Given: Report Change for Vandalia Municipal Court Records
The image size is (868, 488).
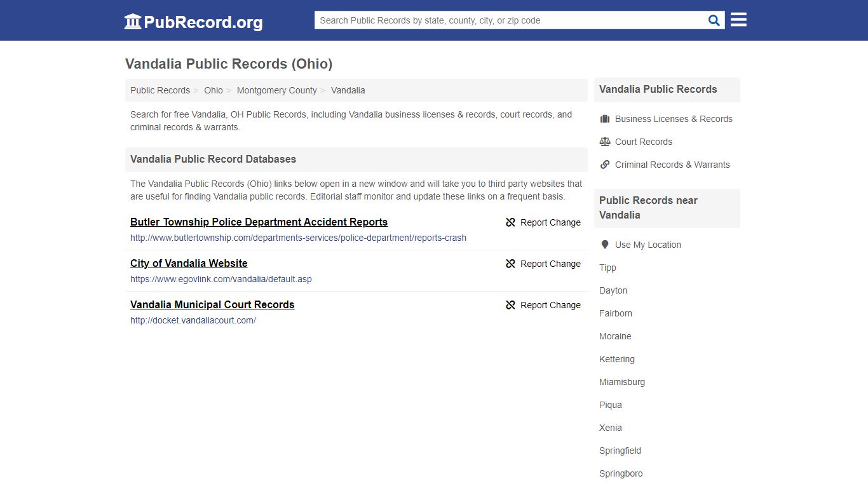Looking at the screenshot, I should click(543, 305).
